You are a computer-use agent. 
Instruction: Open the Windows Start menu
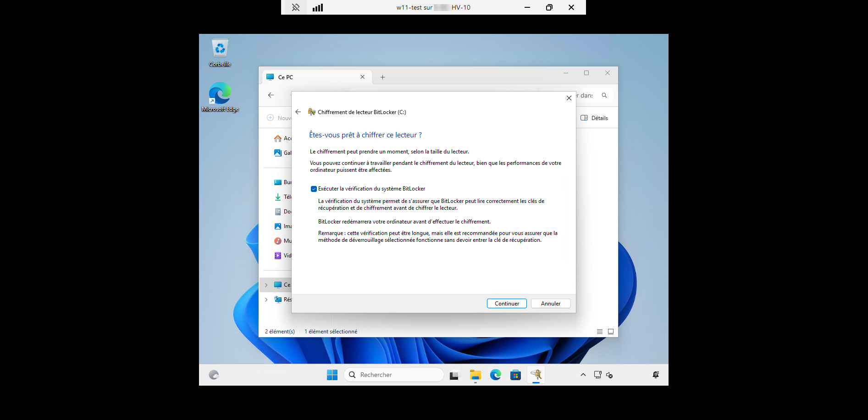click(332, 375)
